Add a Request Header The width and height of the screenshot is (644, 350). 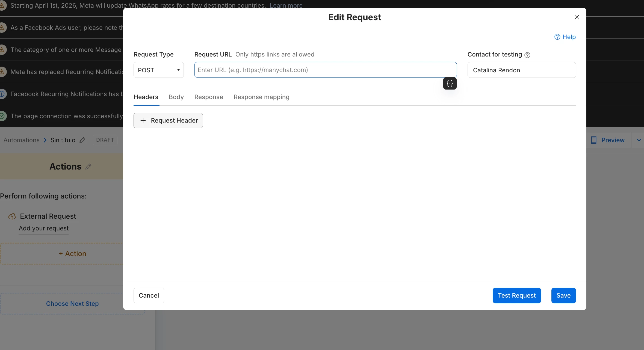pos(168,120)
